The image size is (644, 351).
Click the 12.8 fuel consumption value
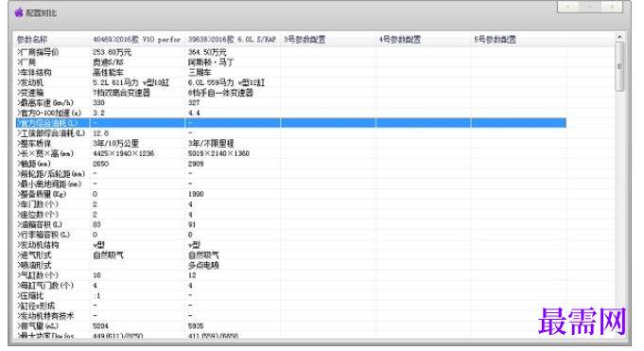coord(100,133)
